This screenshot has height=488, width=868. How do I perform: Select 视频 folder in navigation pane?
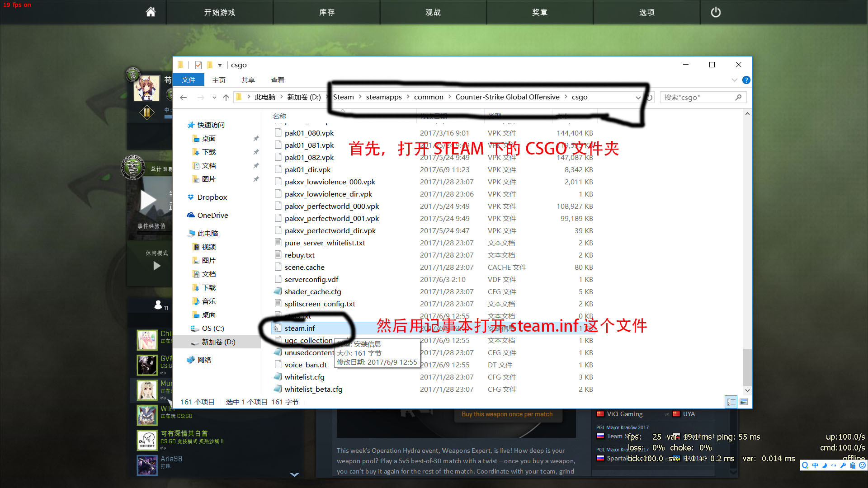(x=208, y=247)
